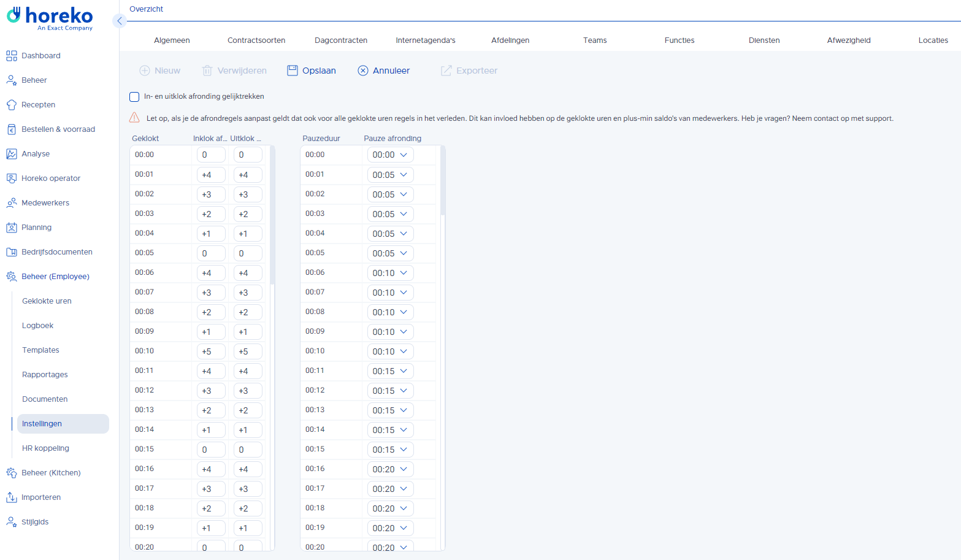
Task: Click the Horeko operator icon
Action: pos(12,178)
